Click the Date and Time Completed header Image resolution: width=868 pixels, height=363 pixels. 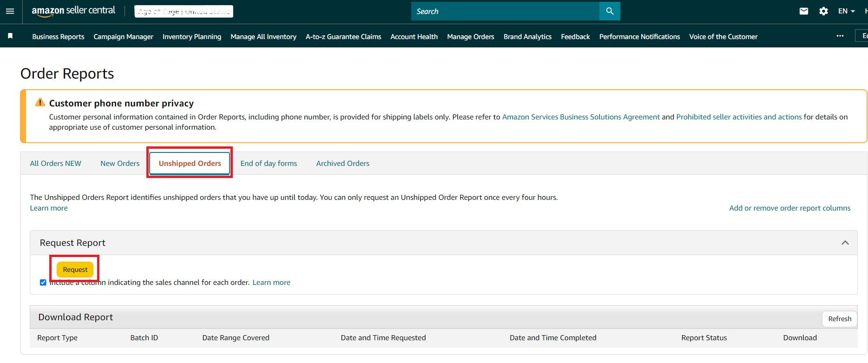[x=553, y=338]
